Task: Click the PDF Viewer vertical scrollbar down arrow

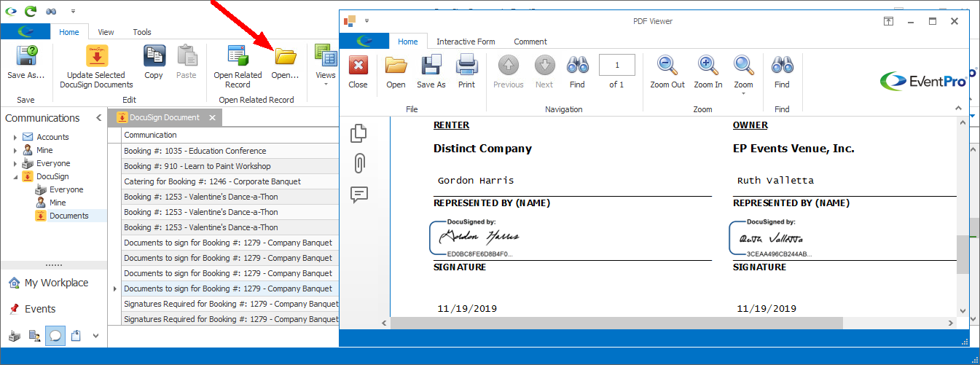Action: (963, 310)
